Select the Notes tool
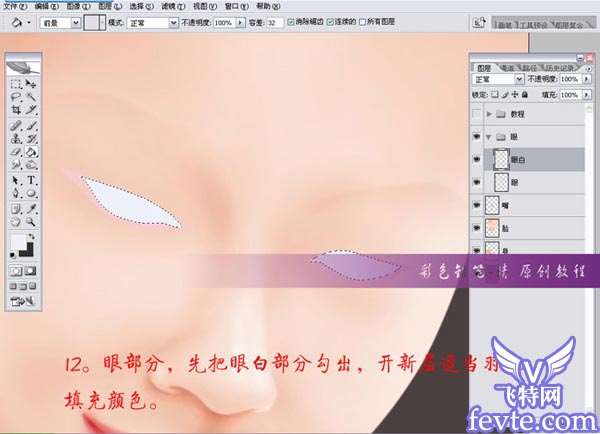600x434 pixels. [16, 209]
